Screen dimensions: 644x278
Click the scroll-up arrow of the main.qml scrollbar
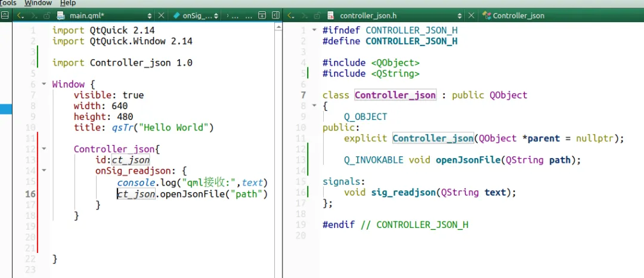278,27
